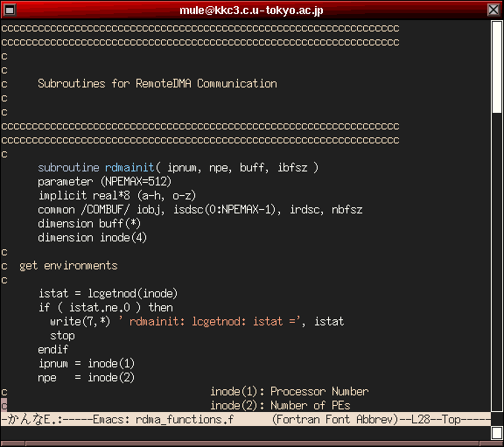Click the 'implicit real*8 (a-h, o-z)' line

click(117, 195)
